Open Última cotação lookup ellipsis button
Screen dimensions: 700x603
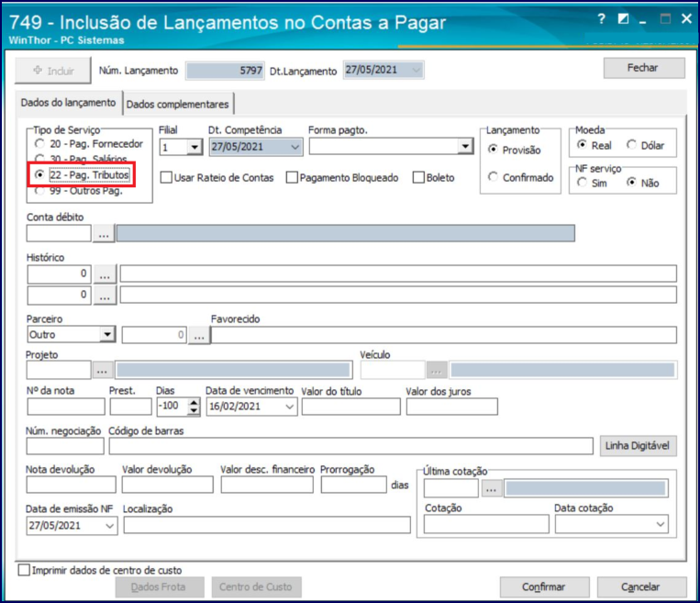491,488
